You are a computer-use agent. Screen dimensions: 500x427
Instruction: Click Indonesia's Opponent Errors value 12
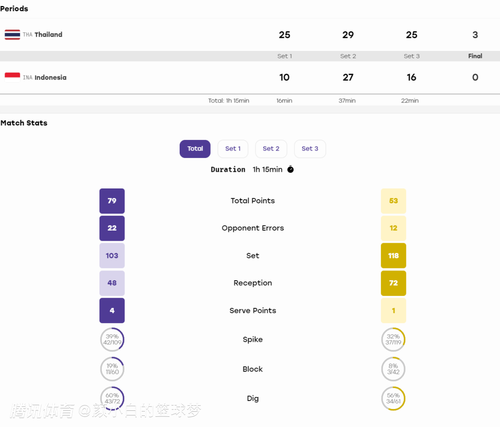(393, 228)
